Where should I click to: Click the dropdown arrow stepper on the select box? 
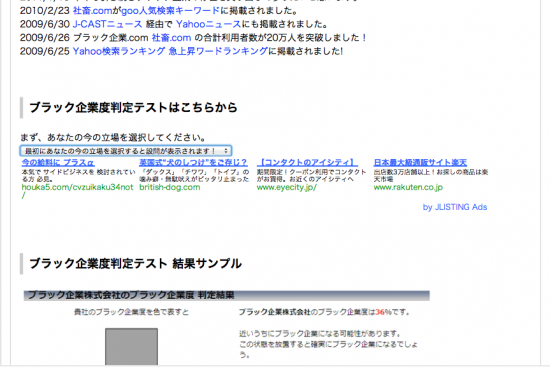pos(226,151)
